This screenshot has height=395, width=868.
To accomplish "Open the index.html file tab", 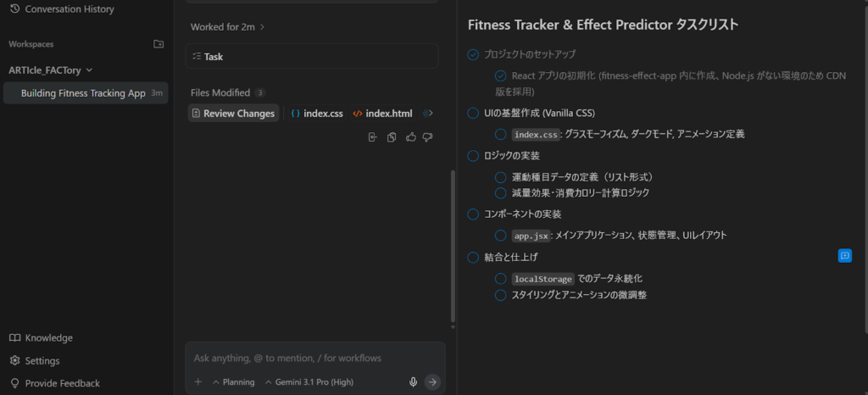I will (x=382, y=114).
